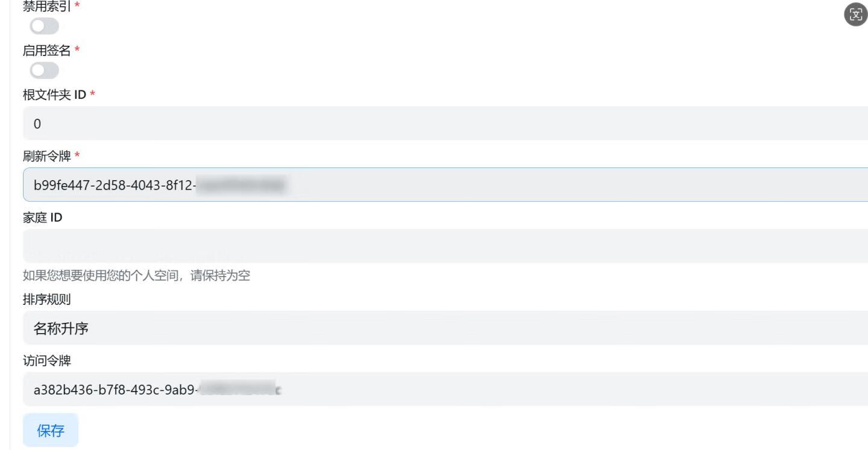
Task: Click the 刷新令牌 field label
Action: tap(46, 157)
